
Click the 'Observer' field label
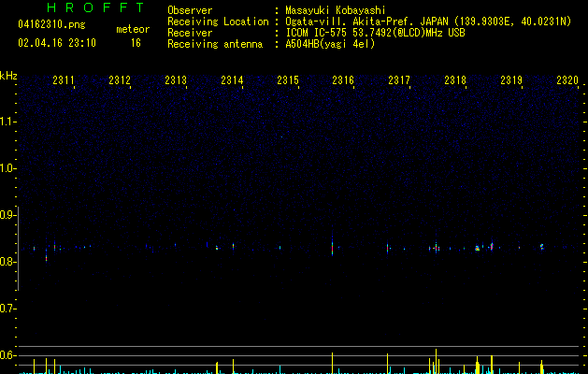click(x=190, y=10)
